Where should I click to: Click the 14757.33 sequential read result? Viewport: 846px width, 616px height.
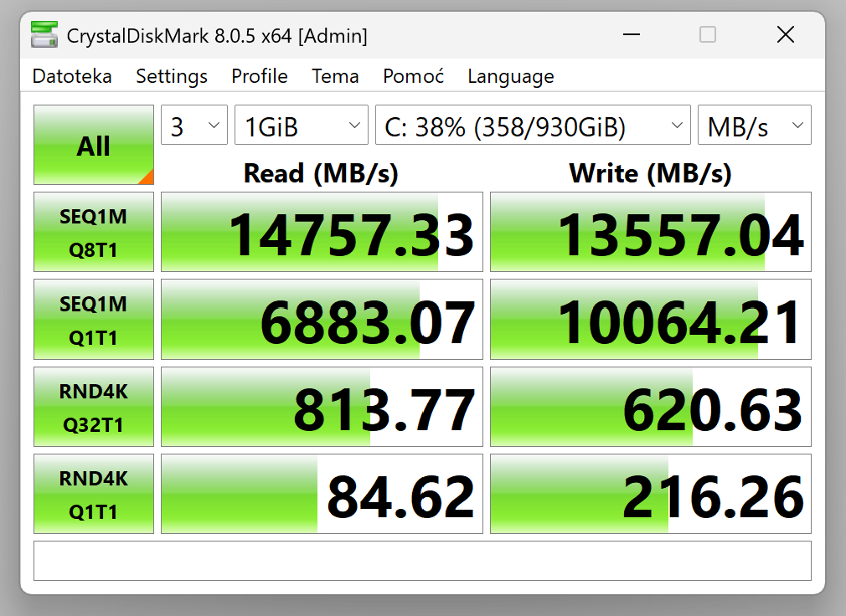(322, 232)
